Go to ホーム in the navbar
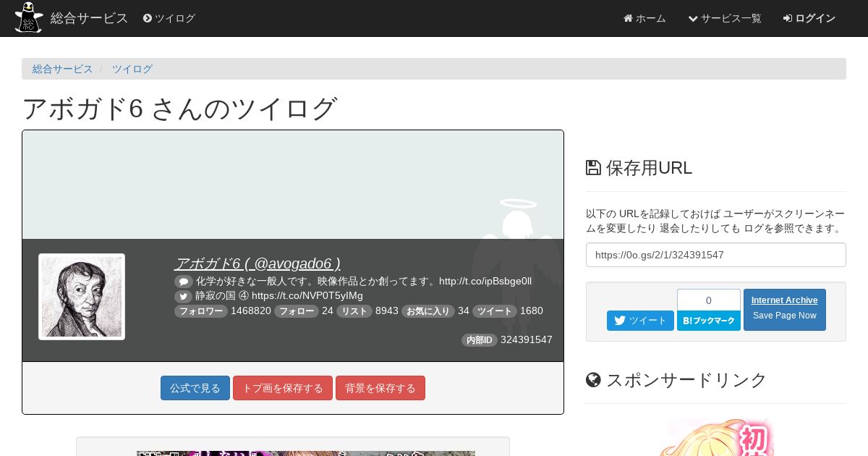The image size is (868, 456). pos(644,18)
